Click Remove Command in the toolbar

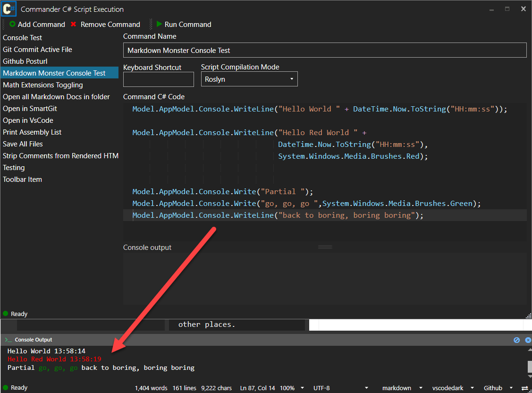click(106, 25)
